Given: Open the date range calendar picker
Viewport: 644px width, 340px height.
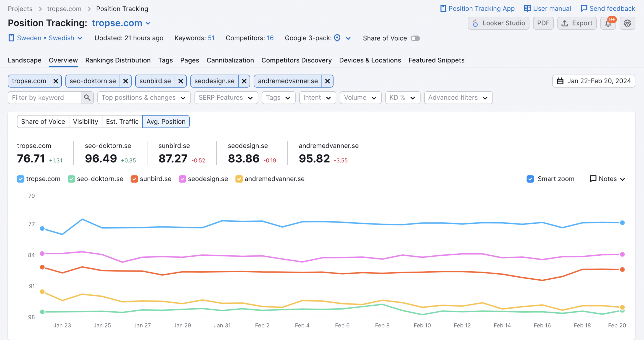Looking at the screenshot, I should tap(594, 81).
